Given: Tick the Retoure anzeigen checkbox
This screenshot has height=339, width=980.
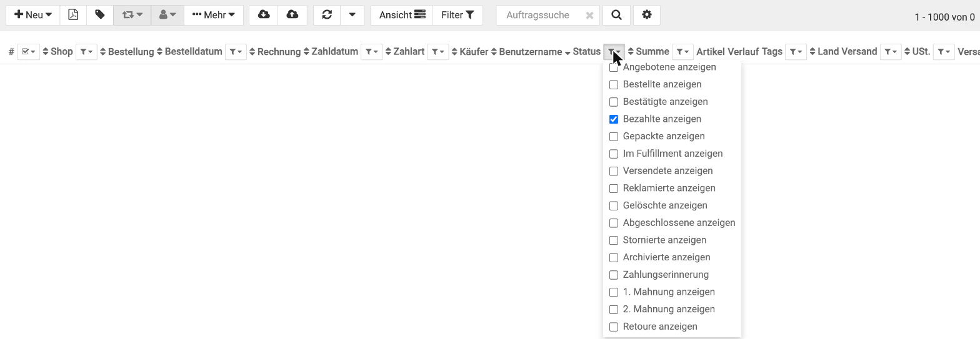Looking at the screenshot, I should 614,327.
